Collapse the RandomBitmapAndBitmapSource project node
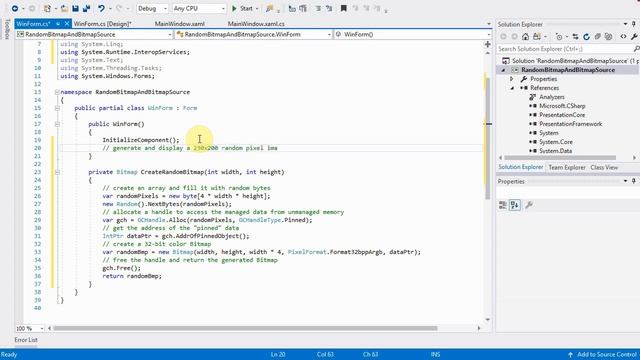The width and height of the screenshot is (640, 360). 503,70
